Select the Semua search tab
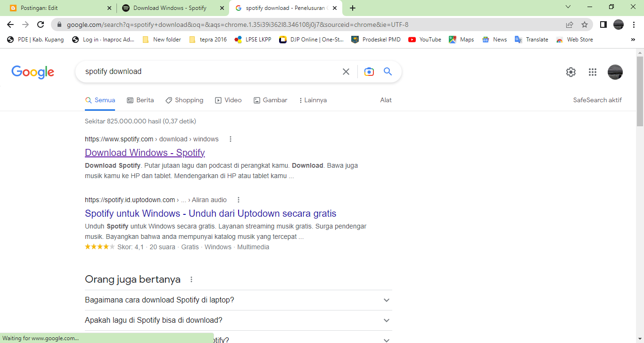This screenshot has width=644, height=343. pos(100,100)
